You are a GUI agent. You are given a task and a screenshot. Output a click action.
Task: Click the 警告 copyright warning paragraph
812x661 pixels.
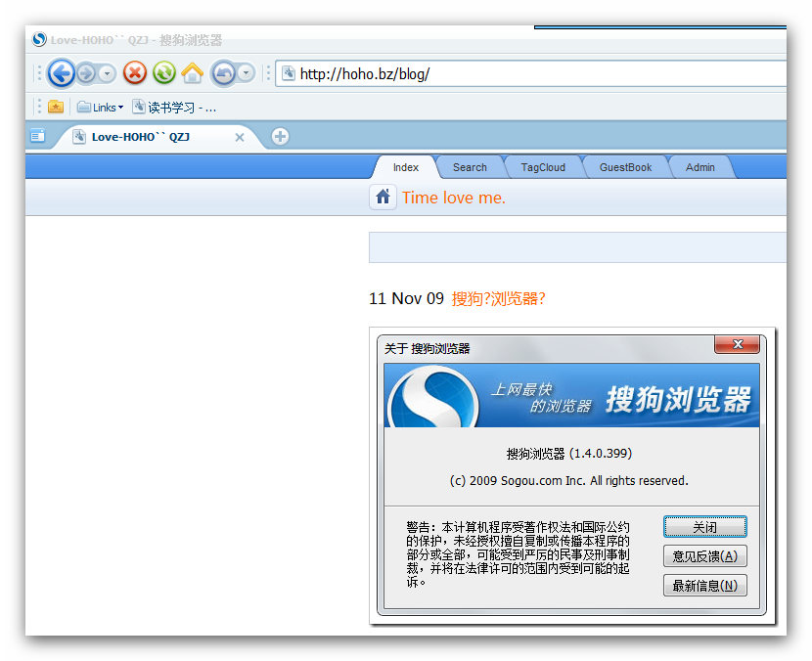tap(518, 554)
